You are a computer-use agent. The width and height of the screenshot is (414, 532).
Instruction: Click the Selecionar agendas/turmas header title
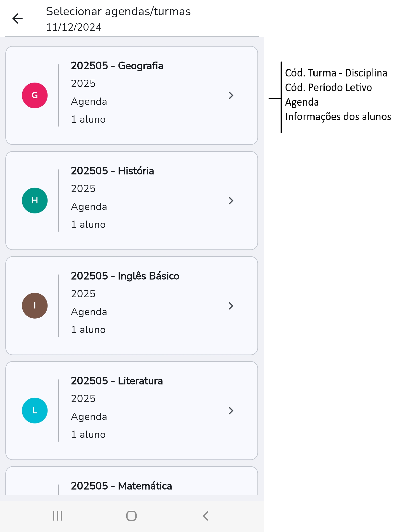tap(118, 11)
